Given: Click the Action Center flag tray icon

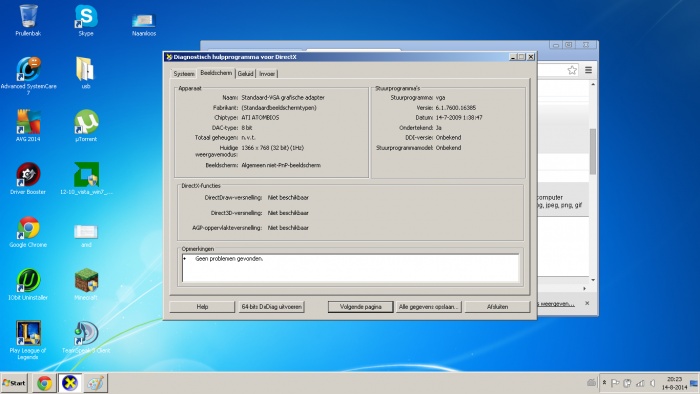Looking at the screenshot, I should pos(615,383).
